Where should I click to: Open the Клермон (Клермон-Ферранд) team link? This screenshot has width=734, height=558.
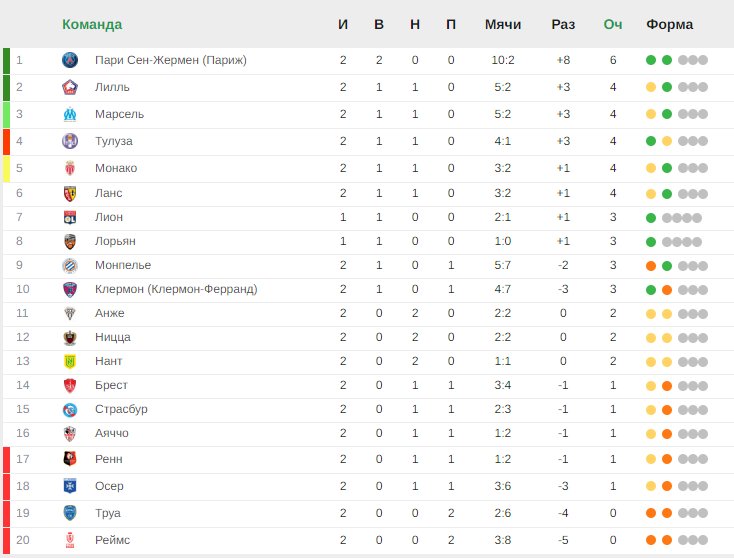[176, 289]
